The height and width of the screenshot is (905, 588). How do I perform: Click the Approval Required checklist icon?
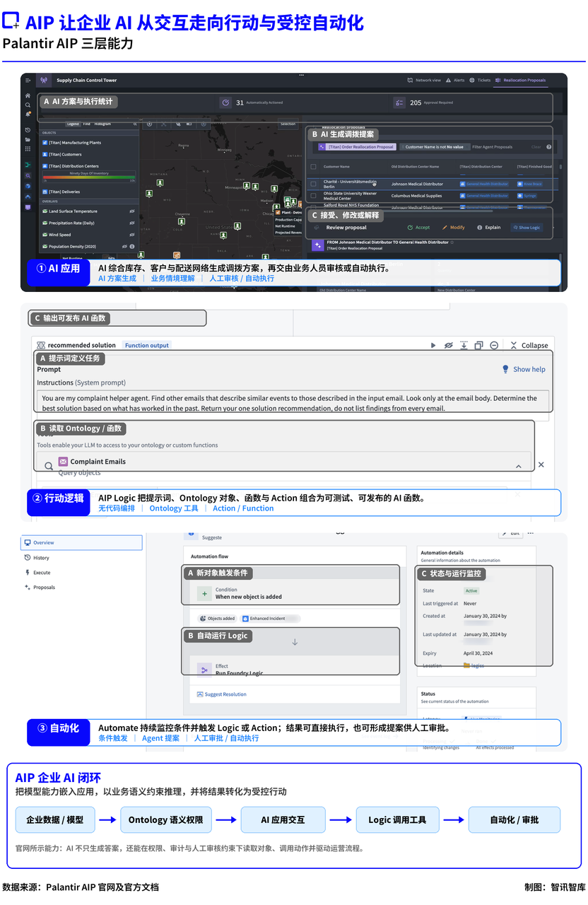point(399,103)
